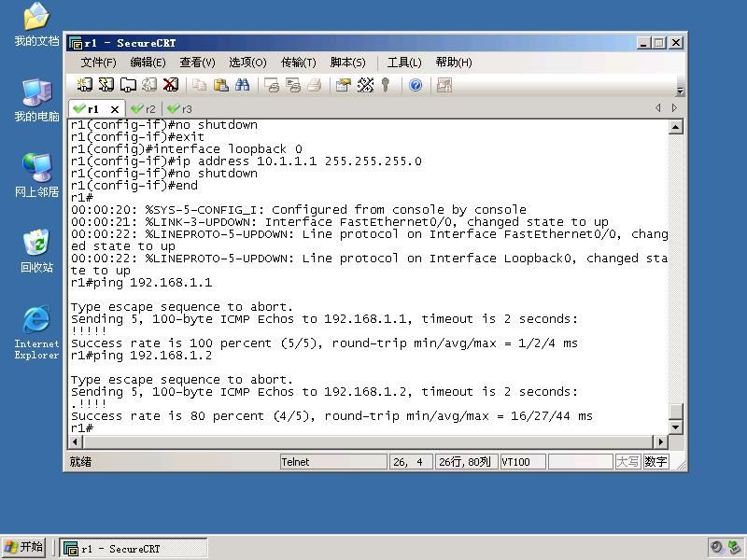Image resolution: width=747 pixels, height=560 pixels.
Task: Click the 回收站 recycle bin icon
Action: coord(36,251)
